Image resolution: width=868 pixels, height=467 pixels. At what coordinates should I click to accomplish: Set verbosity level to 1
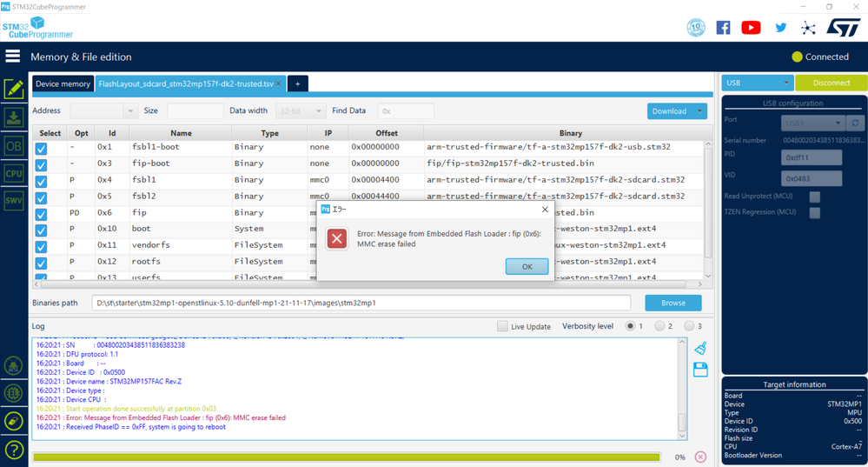point(630,326)
